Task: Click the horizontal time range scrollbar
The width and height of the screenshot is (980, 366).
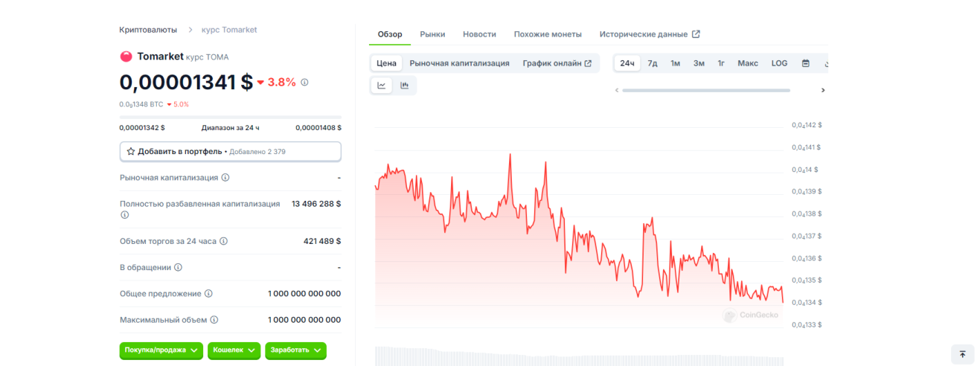Action: [706, 90]
